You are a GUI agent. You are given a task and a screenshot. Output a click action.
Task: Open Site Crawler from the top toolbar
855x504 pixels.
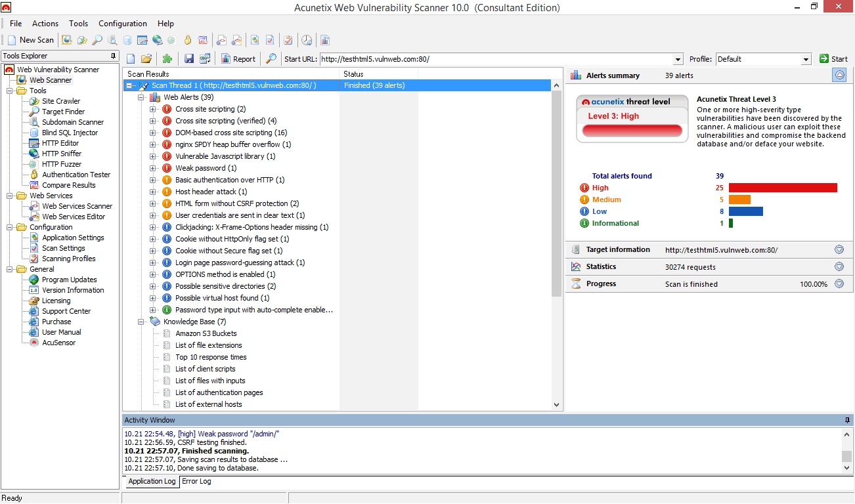82,40
